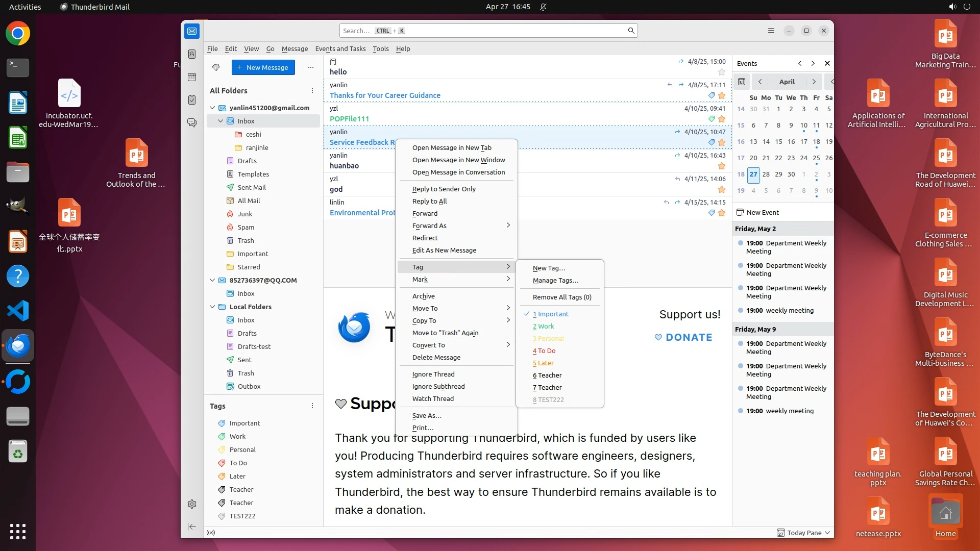Choose Forward in the context menu

[x=425, y=214]
